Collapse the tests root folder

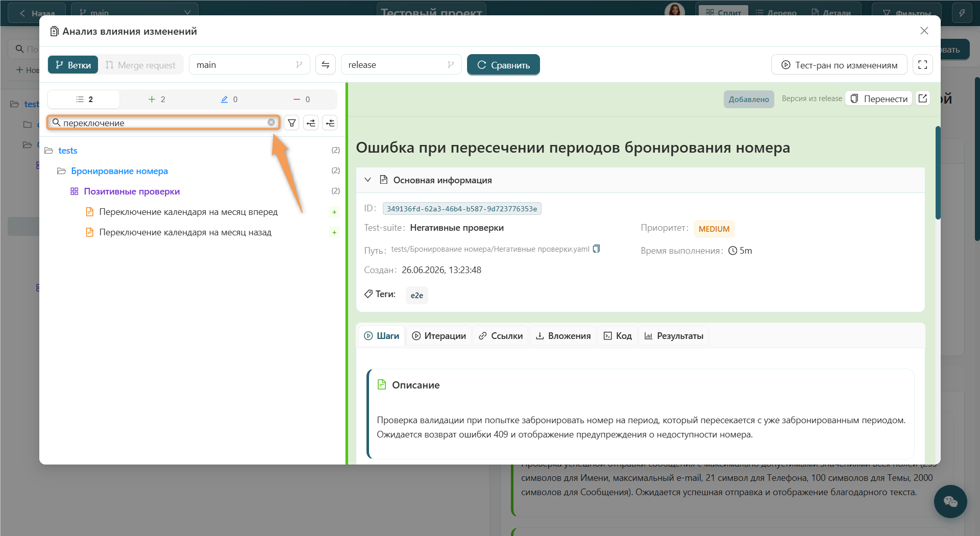(x=49, y=151)
